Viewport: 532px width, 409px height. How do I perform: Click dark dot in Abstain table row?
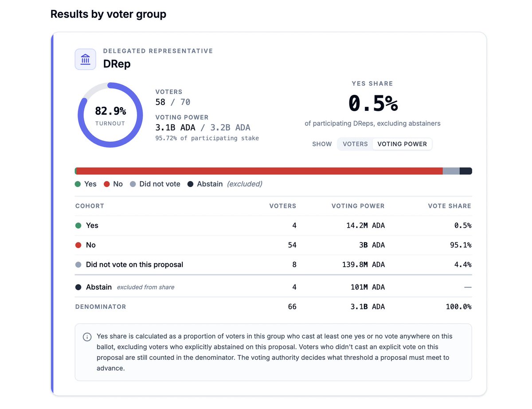tap(78, 287)
